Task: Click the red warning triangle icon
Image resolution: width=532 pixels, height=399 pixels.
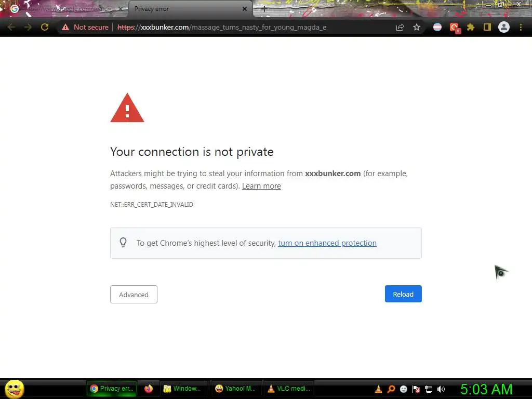Action: pos(127,108)
